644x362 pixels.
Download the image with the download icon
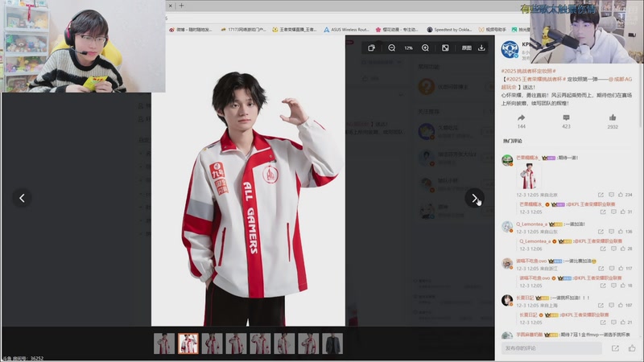[481, 48]
